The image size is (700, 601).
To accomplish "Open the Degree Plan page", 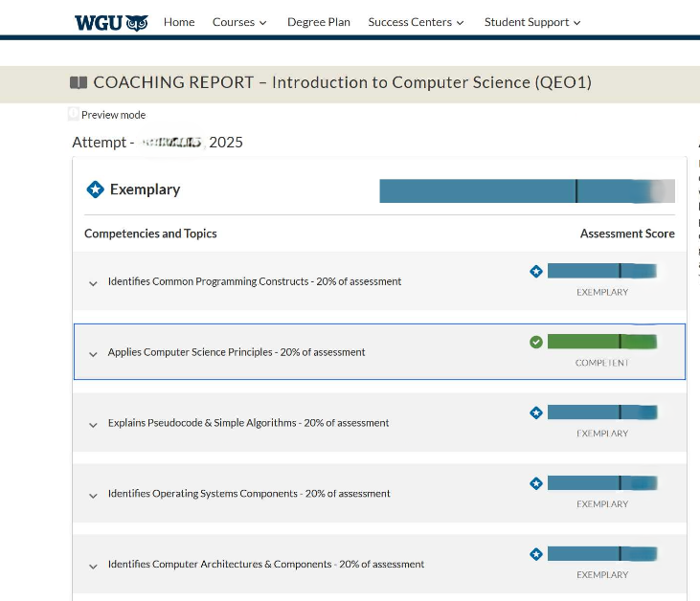I will (319, 22).
